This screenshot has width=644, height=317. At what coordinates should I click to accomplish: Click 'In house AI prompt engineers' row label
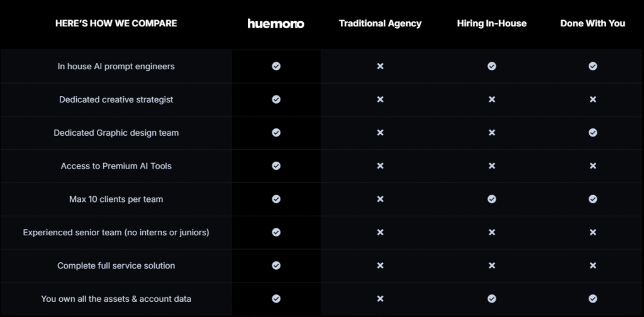[x=116, y=66]
